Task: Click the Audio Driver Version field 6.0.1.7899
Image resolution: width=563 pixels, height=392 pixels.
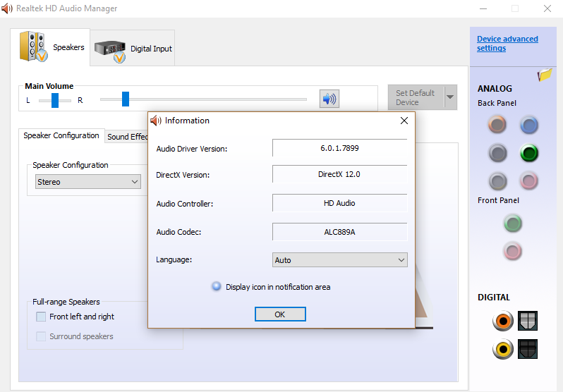Action: point(339,148)
